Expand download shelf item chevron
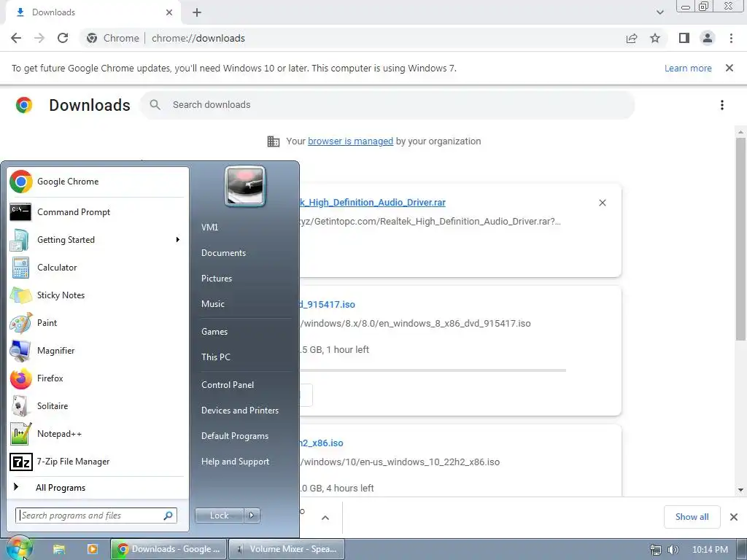This screenshot has height=560, width=747. click(325, 518)
